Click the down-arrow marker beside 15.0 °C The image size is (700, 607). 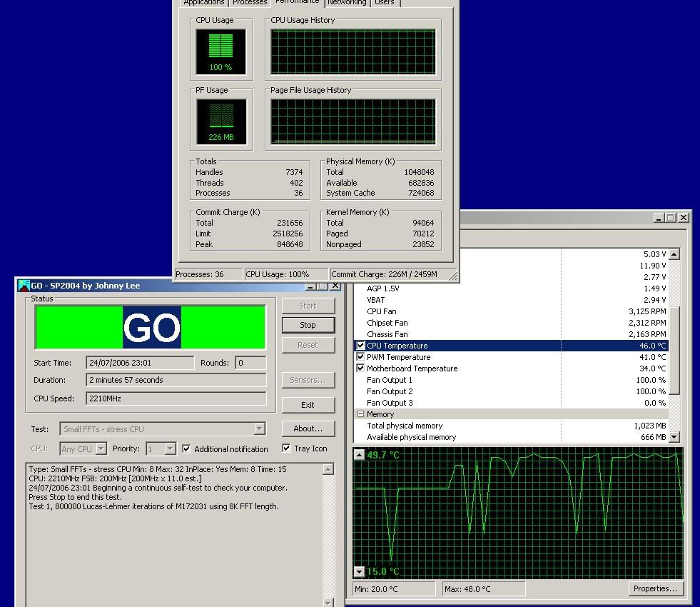pos(359,571)
